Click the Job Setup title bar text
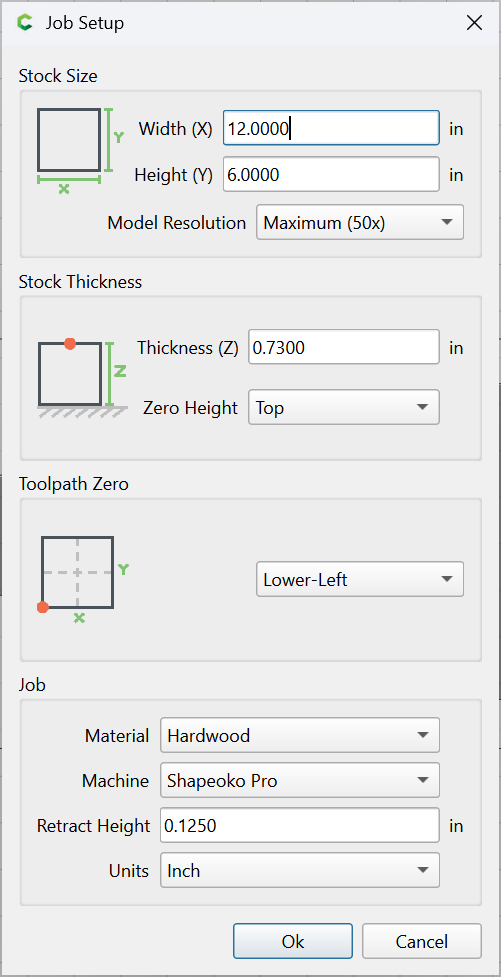The image size is (501, 977). tap(84, 23)
